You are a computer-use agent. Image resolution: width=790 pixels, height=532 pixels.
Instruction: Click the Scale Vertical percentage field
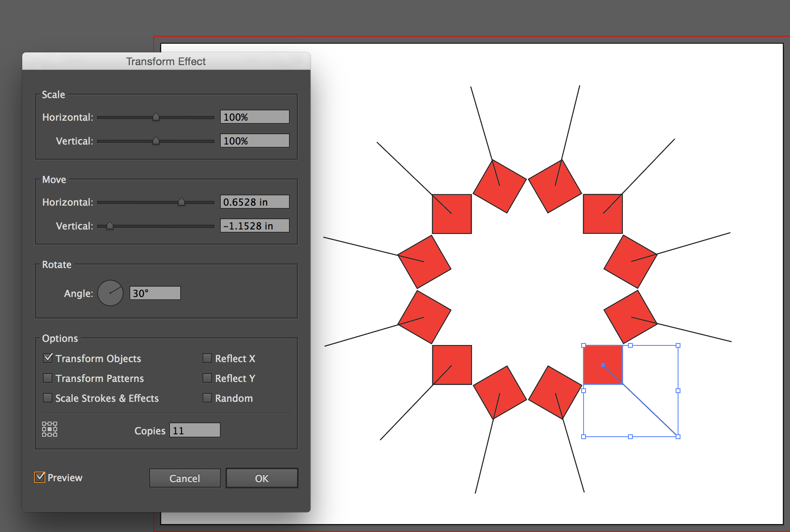click(254, 141)
